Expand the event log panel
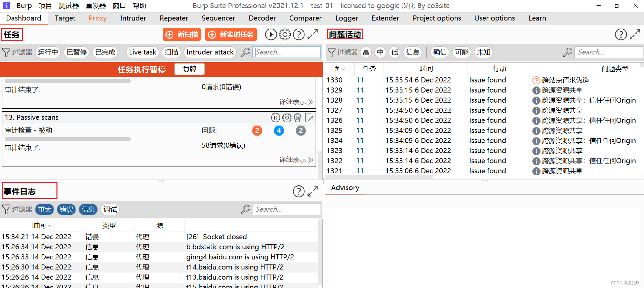Screen dimensions: 644x288 [313, 191]
